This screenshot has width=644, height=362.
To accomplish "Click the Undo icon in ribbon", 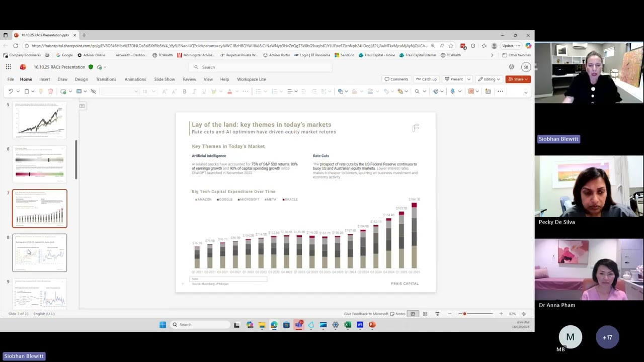I will click(11, 91).
